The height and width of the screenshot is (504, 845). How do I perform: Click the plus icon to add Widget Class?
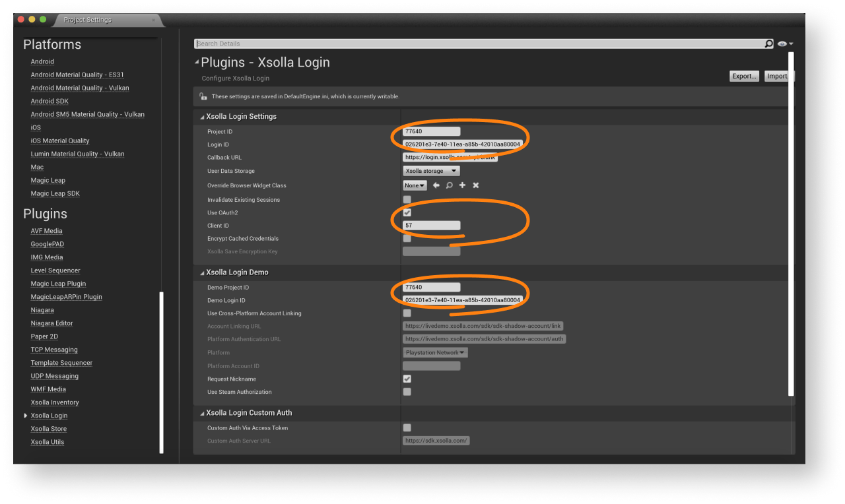(x=462, y=185)
